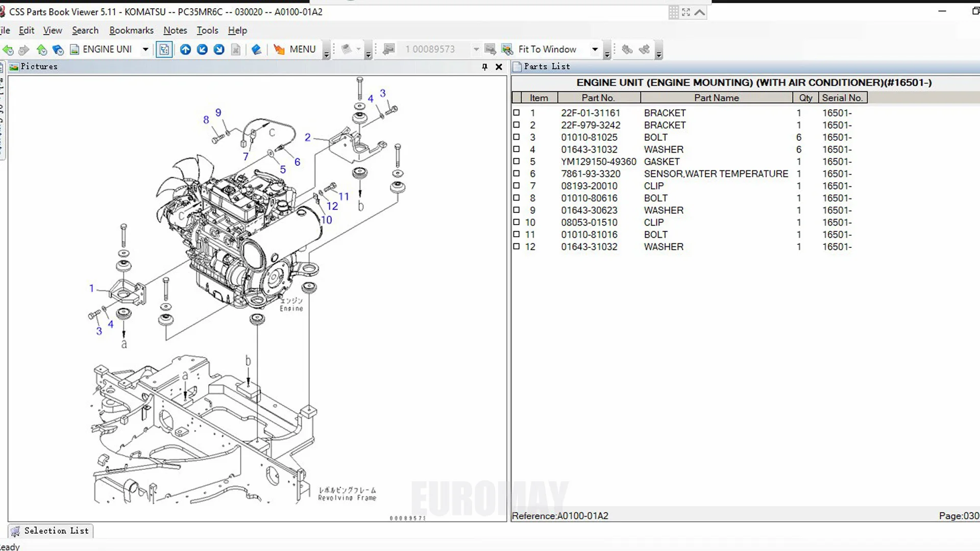980x551 pixels.
Task: Open the Fit To Window zoom dropdown
Action: [x=595, y=49]
